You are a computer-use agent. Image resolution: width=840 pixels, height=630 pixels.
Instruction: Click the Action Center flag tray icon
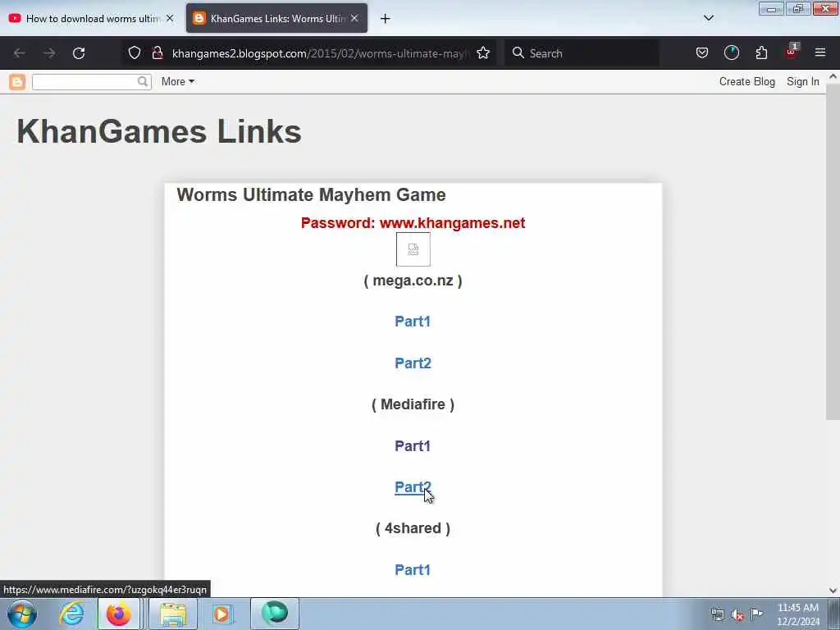(756, 614)
